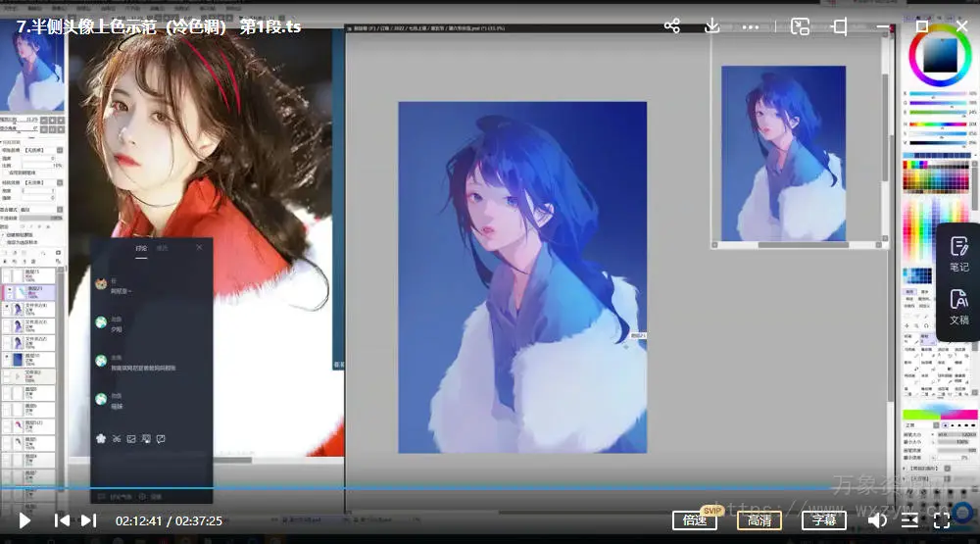Screen dimensions: 980x544
Task: Skip to the next video
Action: (x=88, y=520)
